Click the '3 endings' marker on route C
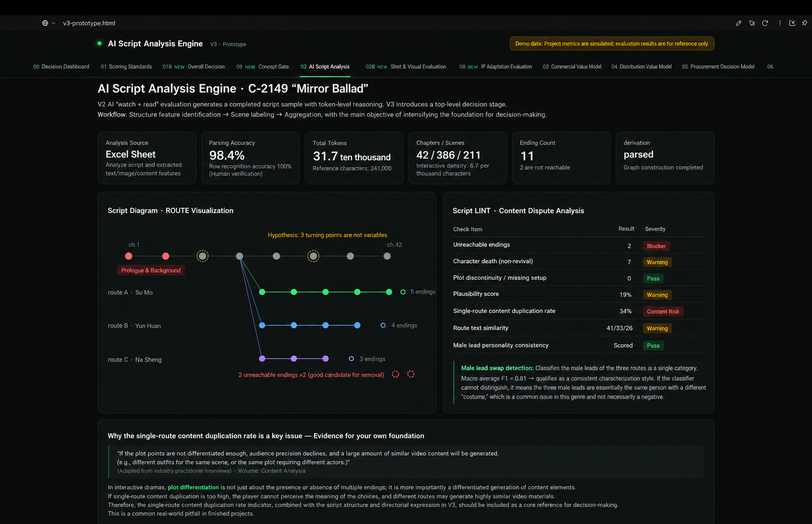 click(351, 359)
